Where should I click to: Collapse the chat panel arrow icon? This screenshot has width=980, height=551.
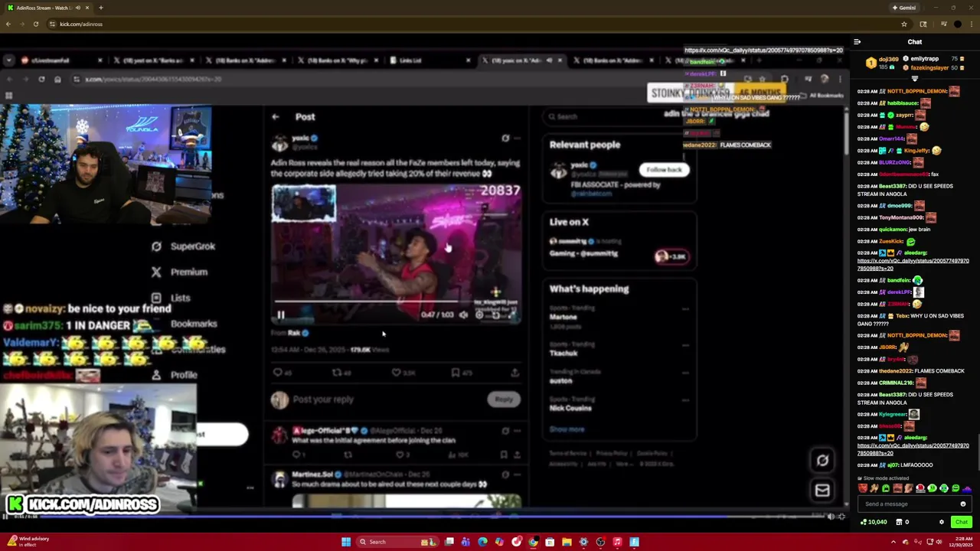tap(857, 42)
